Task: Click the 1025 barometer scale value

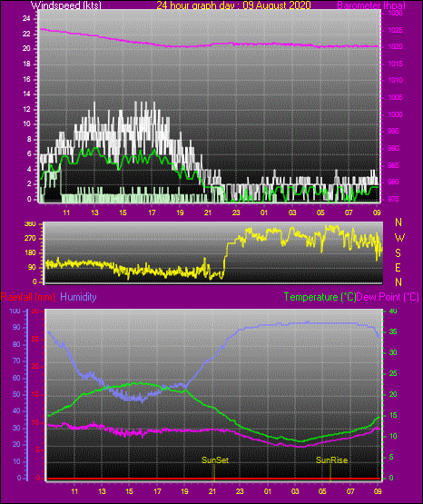Action: click(395, 30)
